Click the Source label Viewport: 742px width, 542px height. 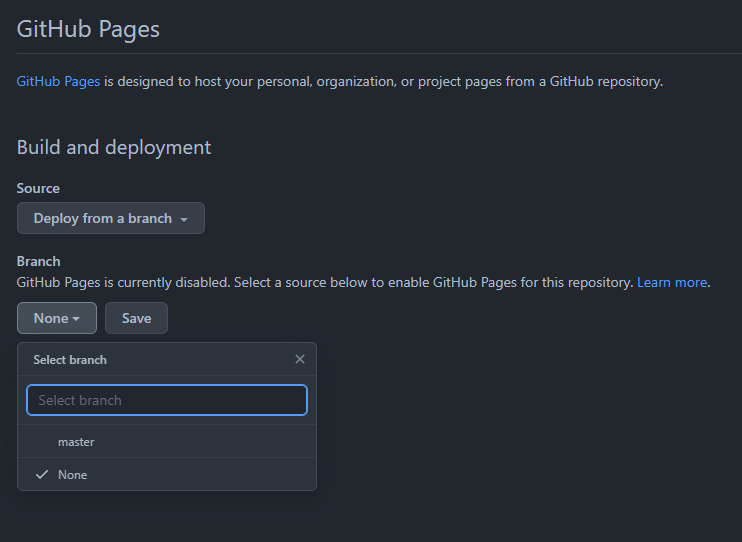click(38, 188)
